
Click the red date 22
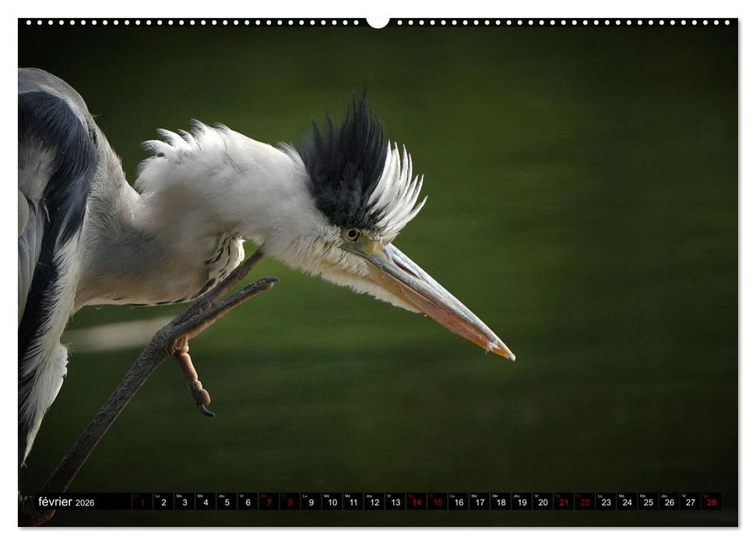[x=585, y=502]
